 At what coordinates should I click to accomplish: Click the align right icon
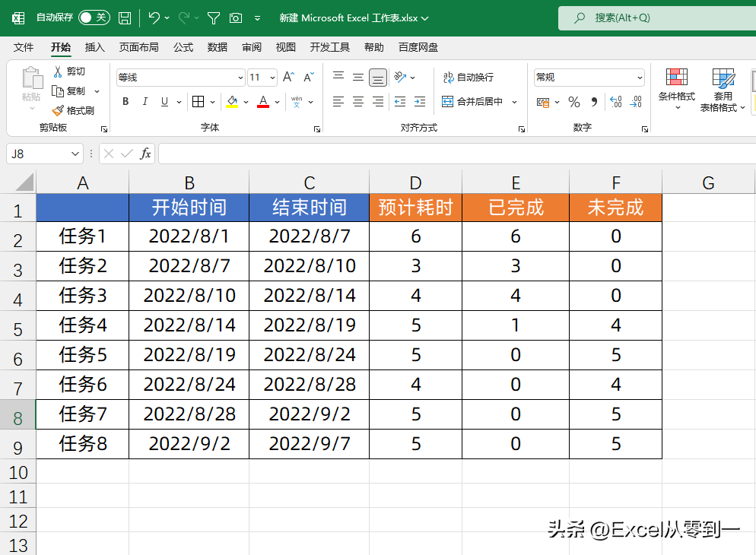click(378, 102)
